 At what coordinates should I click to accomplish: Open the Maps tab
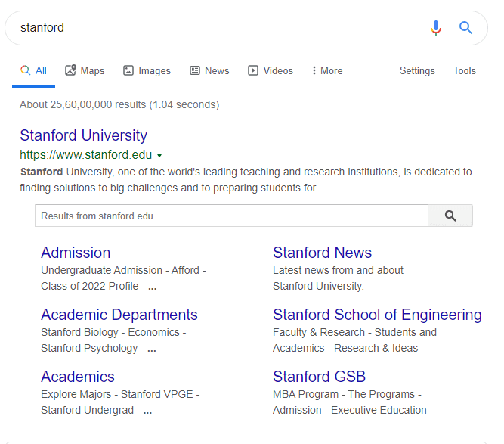tap(85, 70)
